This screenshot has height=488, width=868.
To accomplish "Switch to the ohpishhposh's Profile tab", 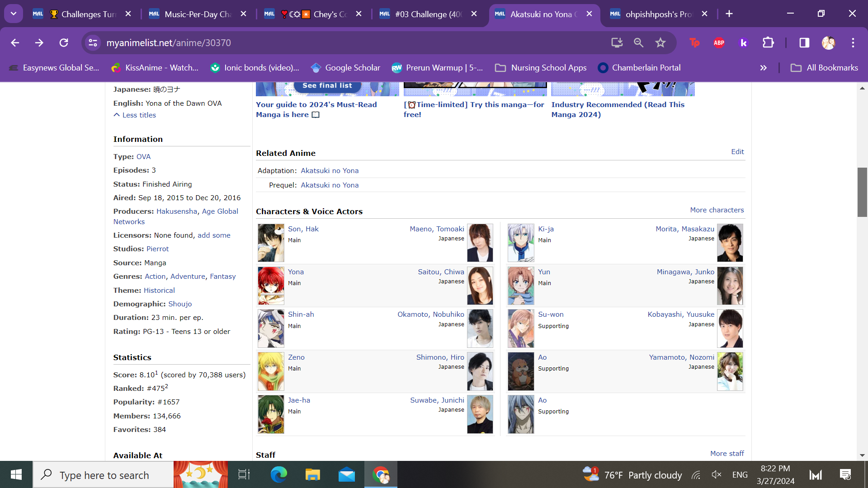I will [x=659, y=14].
